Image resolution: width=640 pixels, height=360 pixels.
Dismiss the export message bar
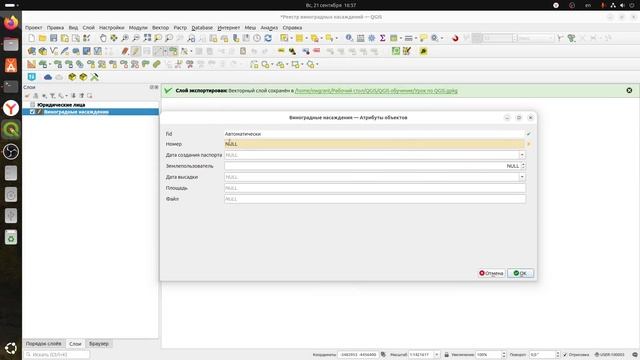tap(629, 90)
